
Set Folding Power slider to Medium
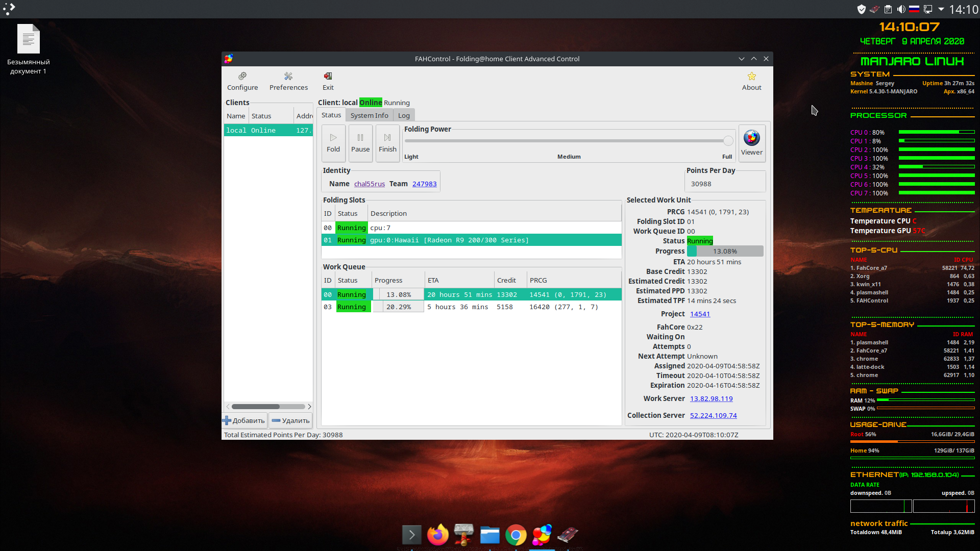[x=569, y=141]
